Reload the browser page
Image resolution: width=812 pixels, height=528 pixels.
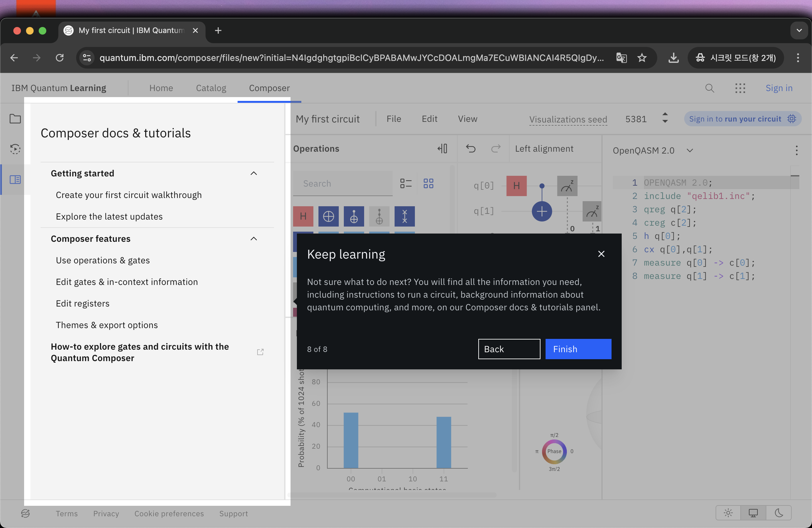60,58
